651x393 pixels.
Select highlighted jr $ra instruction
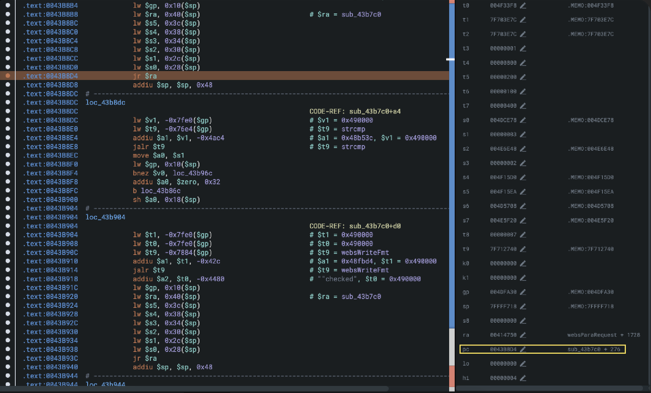click(145, 76)
